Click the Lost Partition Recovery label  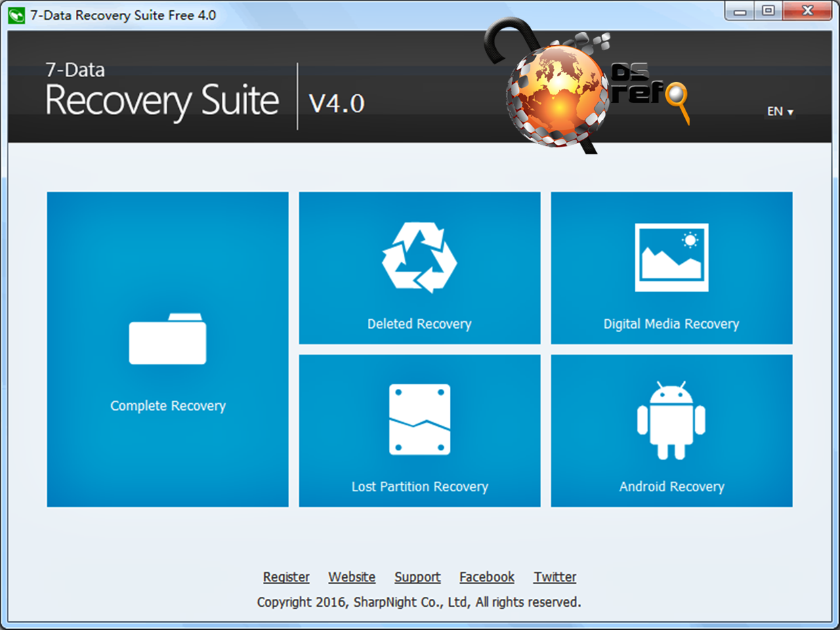tap(420, 486)
